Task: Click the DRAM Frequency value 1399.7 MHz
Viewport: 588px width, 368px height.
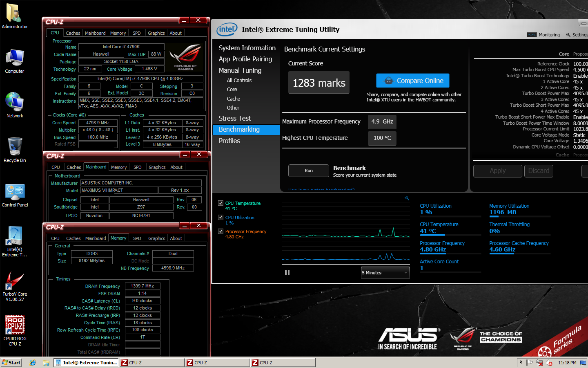Action: coord(143,286)
